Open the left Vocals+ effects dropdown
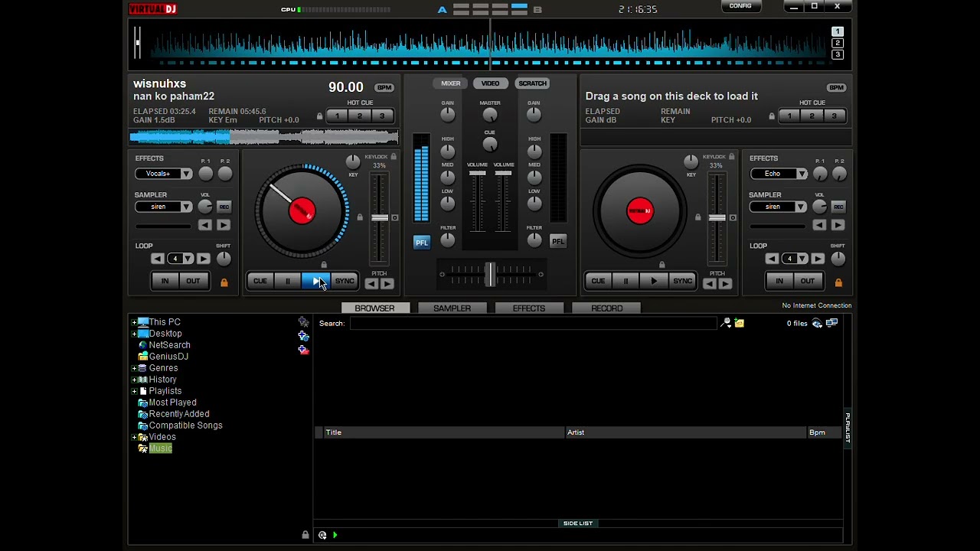The width and height of the screenshot is (980, 551). (186, 174)
